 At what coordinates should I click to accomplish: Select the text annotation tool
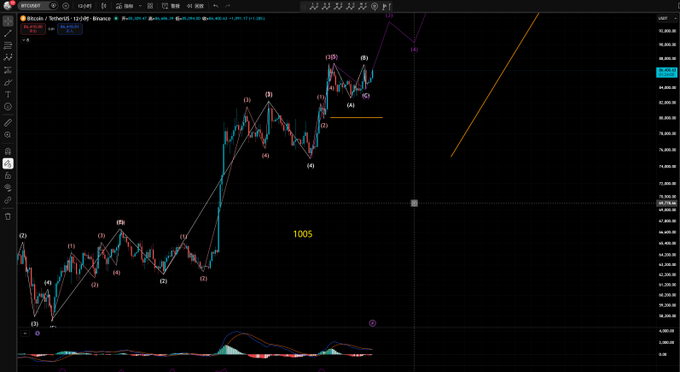point(8,95)
